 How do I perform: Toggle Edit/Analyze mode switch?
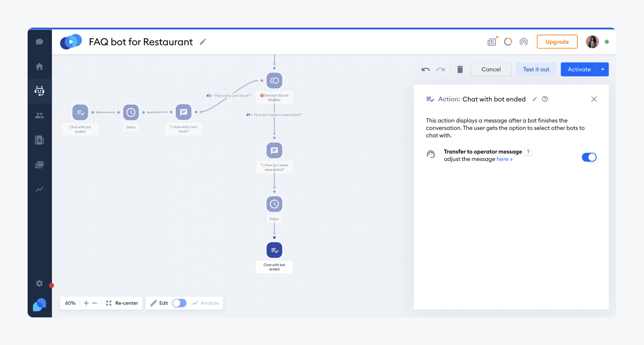[x=179, y=303]
